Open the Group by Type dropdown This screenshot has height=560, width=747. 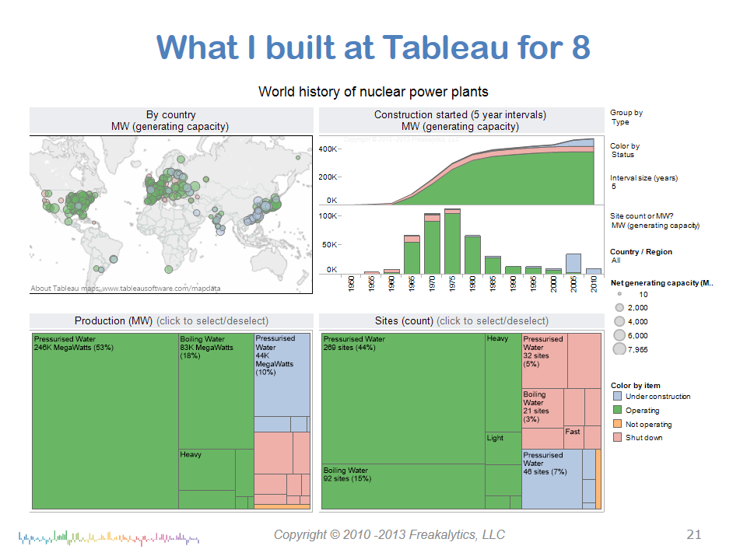(x=621, y=122)
